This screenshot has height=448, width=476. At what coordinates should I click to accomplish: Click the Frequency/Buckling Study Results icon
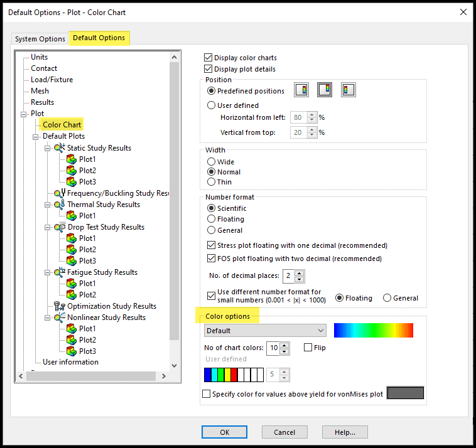60,193
